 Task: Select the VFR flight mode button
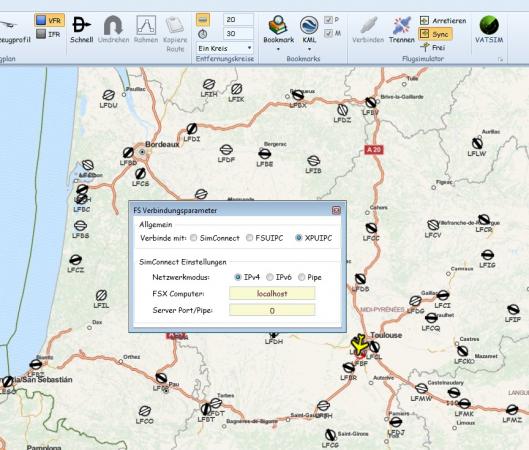coord(49,20)
